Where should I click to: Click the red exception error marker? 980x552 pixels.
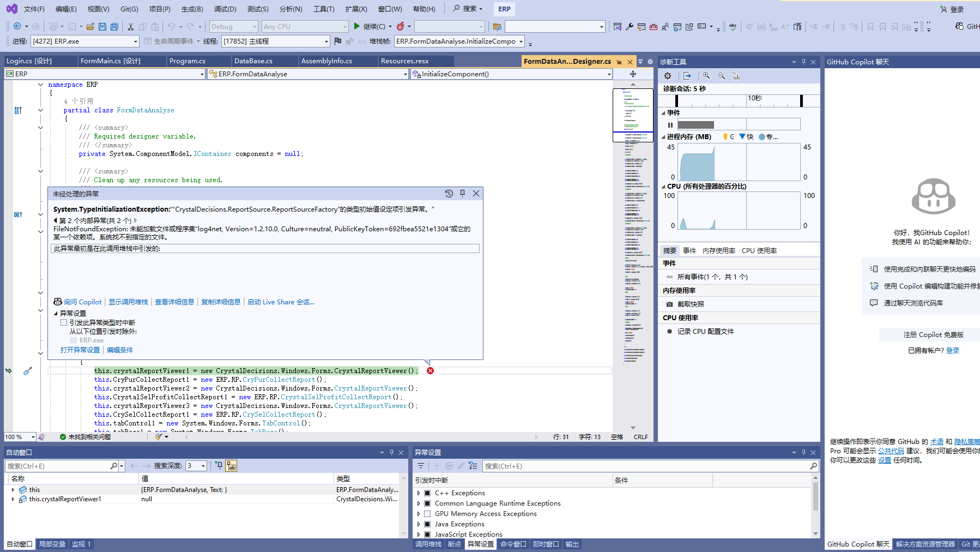[430, 371]
